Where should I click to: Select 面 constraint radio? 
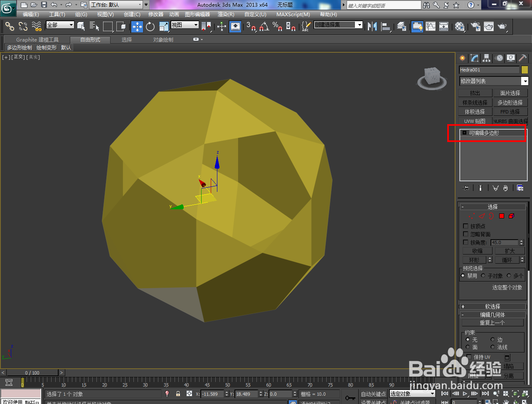468,347
